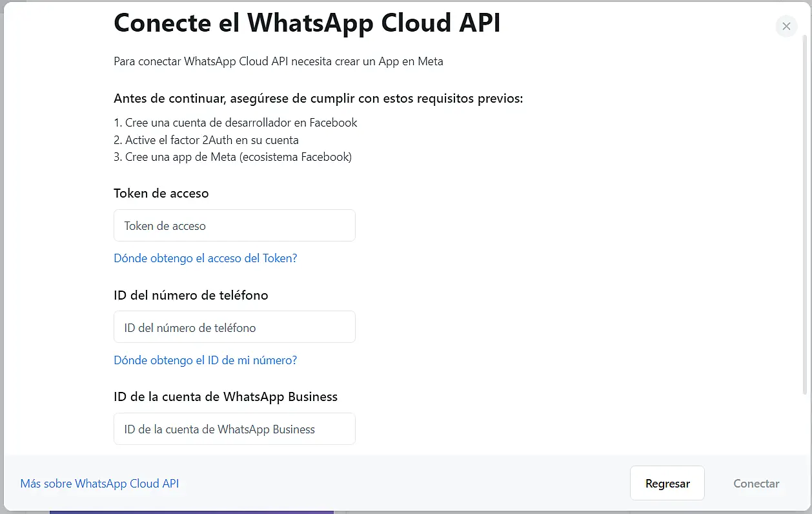812x514 pixels.
Task: Click the Token de acceso input field
Action: tap(234, 226)
